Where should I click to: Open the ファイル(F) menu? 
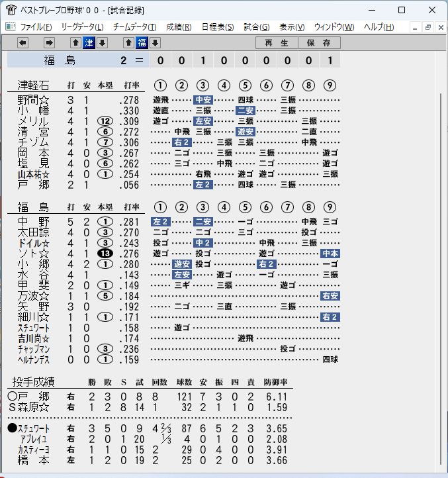tap(36, 27)
